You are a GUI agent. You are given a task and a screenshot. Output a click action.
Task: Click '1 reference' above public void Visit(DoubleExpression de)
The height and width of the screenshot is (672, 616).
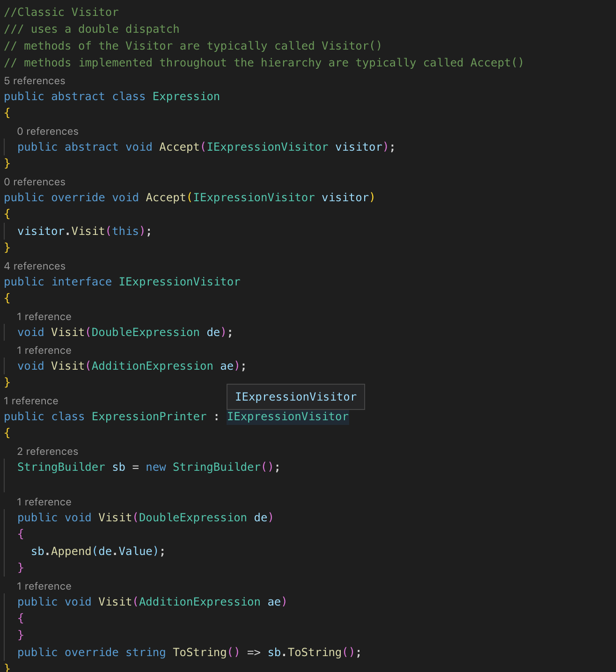44,502
